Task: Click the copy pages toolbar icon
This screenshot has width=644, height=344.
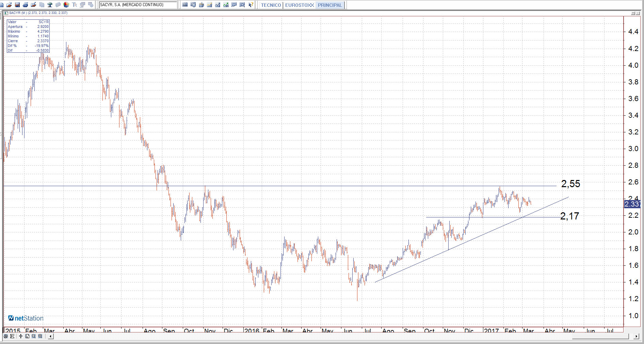Action: click(x=42, y=5)
